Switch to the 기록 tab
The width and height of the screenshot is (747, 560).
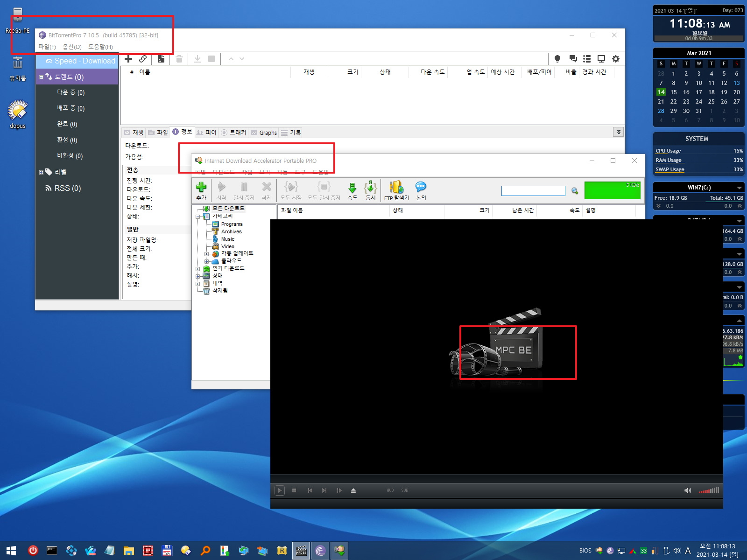click(291, 133)
